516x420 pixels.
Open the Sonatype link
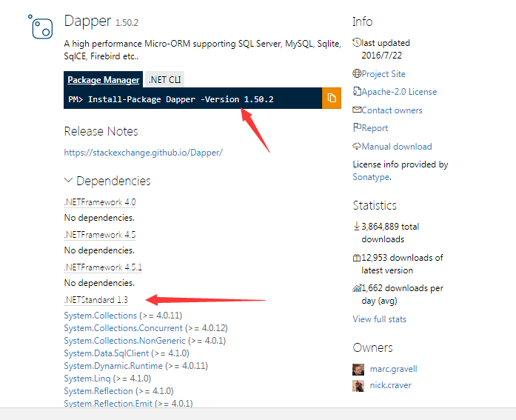[372, 177]
